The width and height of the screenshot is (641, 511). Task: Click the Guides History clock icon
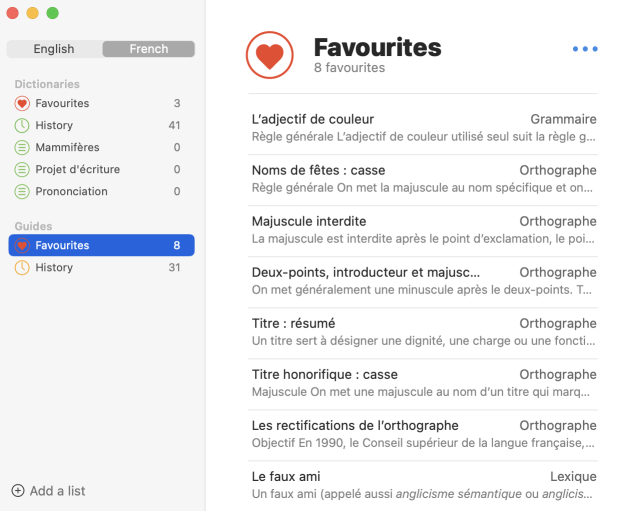coord(22,267)
